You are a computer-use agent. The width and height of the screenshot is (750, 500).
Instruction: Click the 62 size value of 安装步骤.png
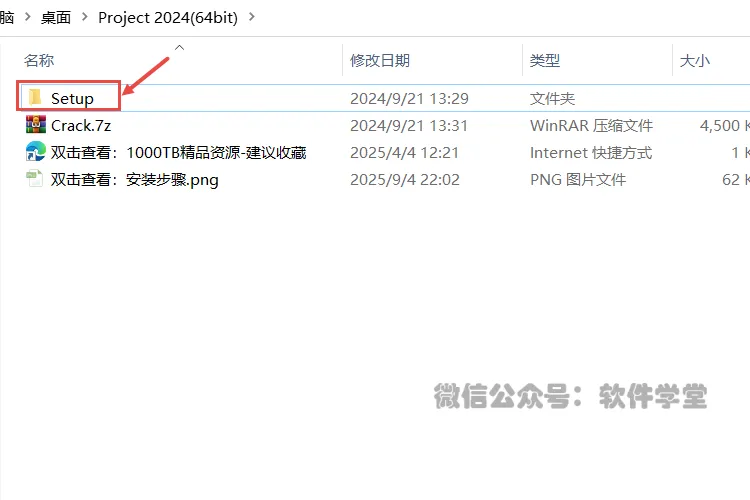[731, 179]
